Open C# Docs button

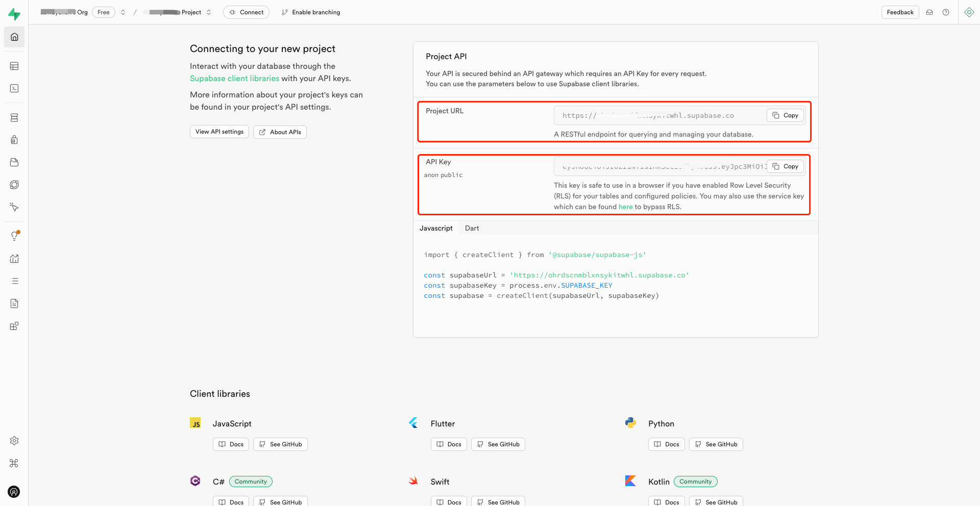[x=231, y=501]
